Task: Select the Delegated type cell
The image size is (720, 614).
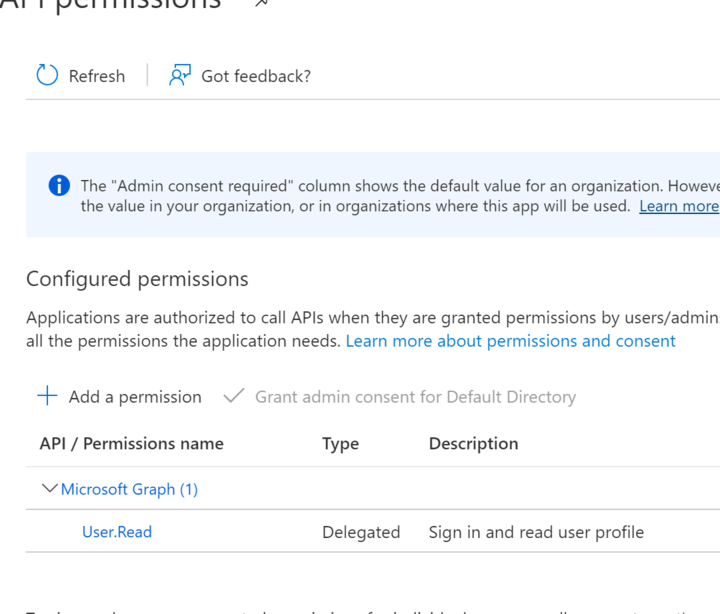Action: coord(361,532)
